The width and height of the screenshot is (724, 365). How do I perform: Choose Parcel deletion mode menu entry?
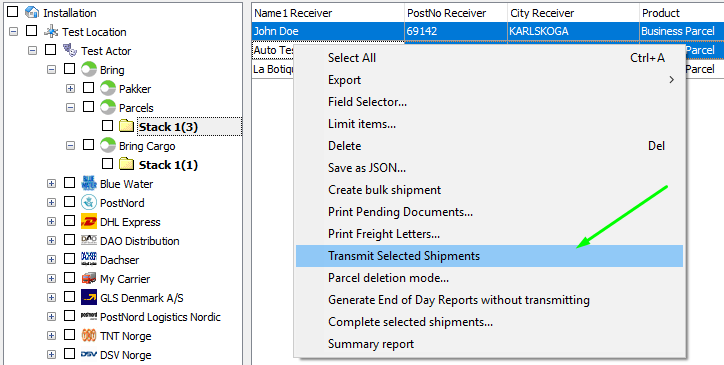[x=489, y=278]
